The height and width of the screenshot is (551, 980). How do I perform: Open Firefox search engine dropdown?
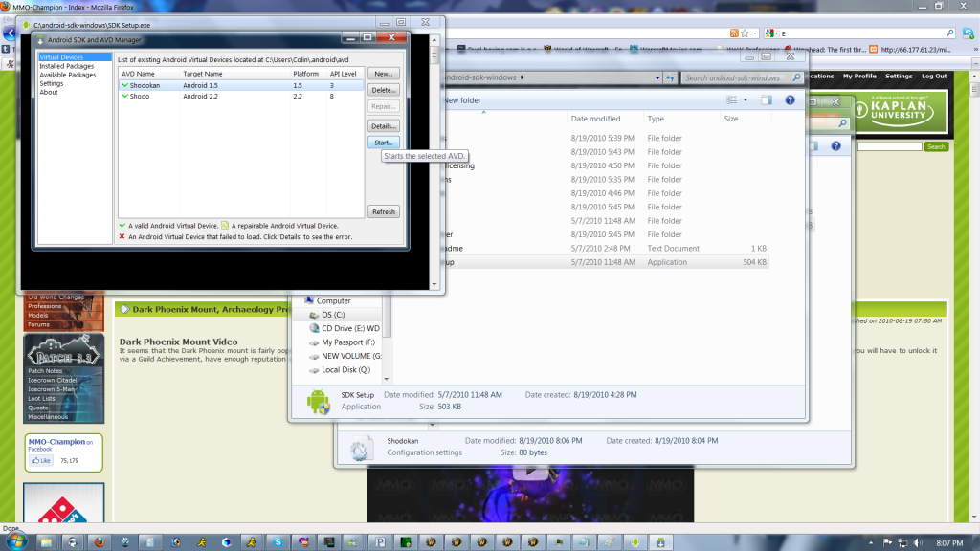771,33
